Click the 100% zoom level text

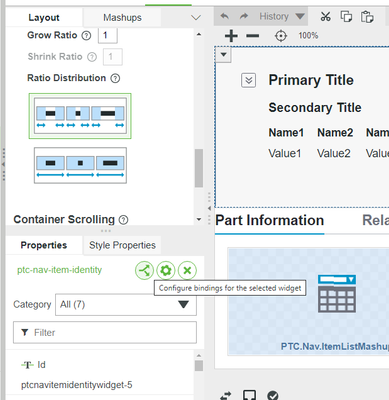click(308, 36)
